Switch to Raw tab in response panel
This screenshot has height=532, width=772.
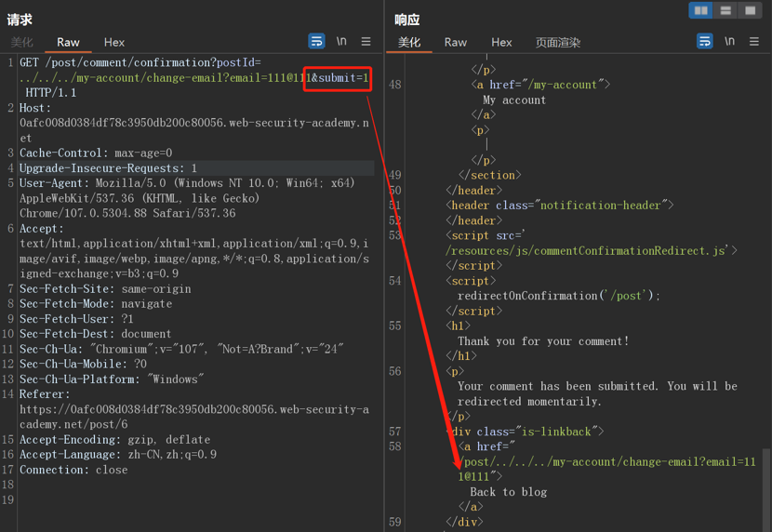click(x=456, y=43)
